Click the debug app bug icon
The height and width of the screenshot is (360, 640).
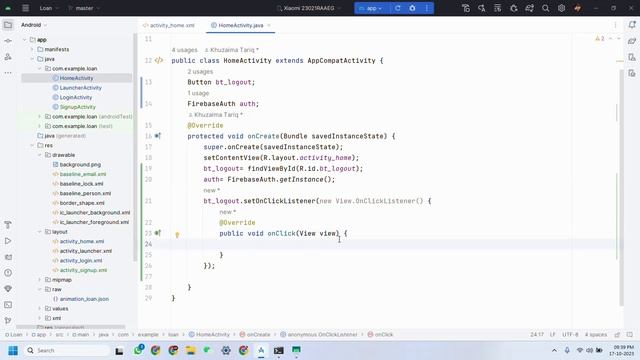point(412,8)
